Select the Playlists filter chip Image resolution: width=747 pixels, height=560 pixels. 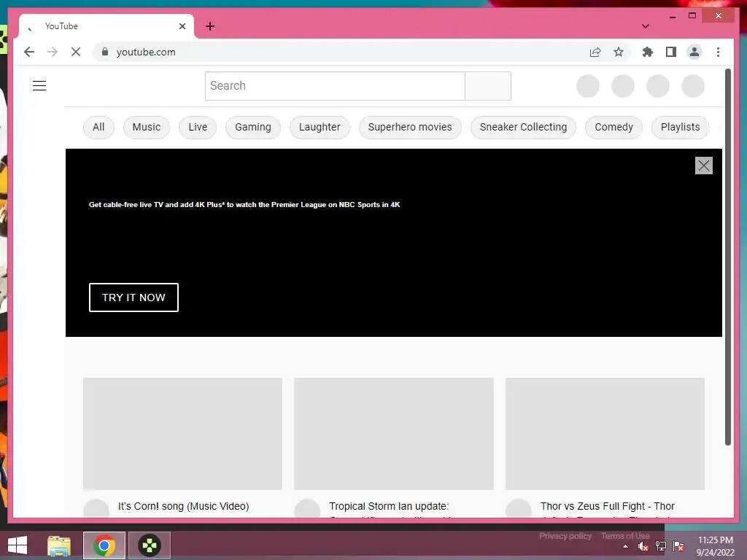tap(681, 127)
